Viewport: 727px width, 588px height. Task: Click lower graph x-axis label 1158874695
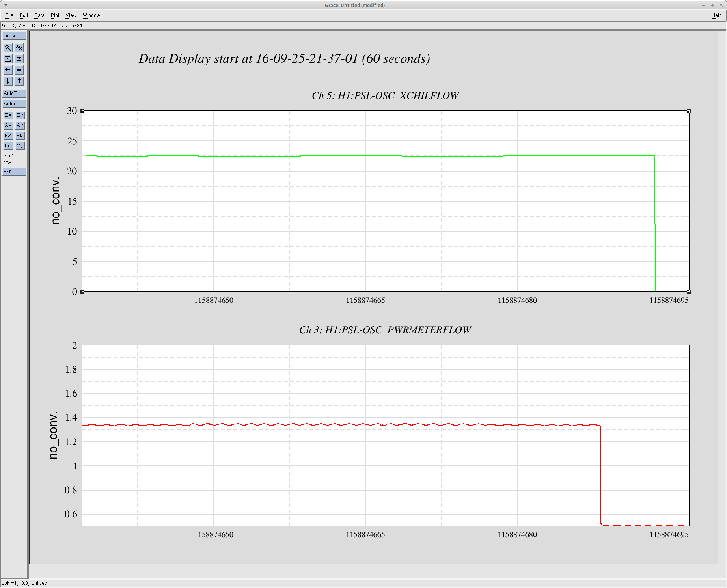pos(669,535)
